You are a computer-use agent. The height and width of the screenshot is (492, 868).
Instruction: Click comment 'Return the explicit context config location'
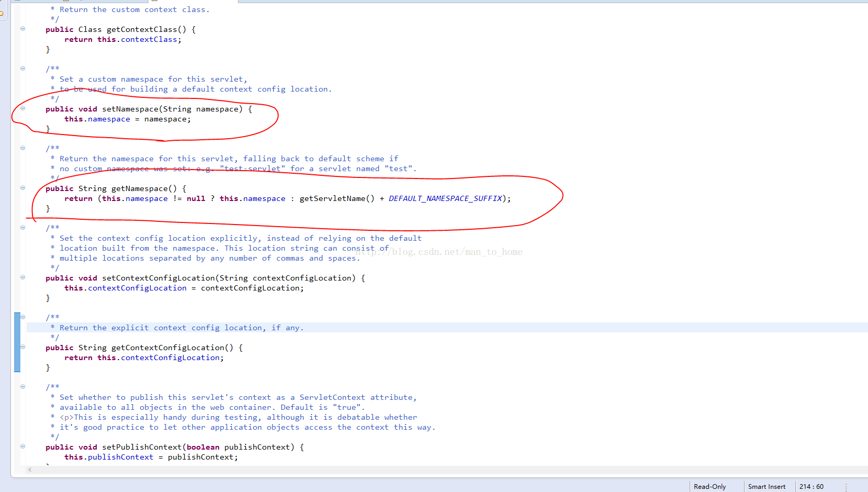click(178, 328)
